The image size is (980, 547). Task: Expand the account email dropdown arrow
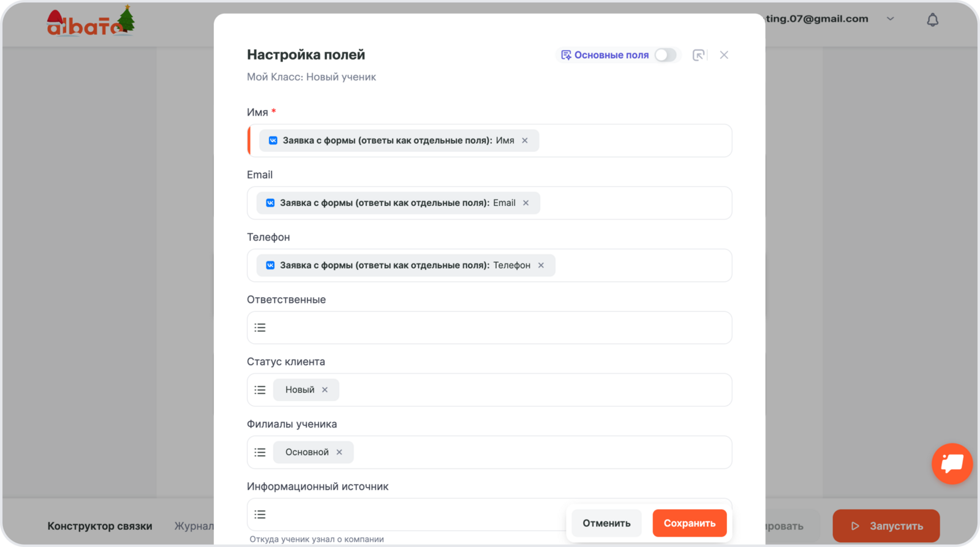[x=891, y=19]
